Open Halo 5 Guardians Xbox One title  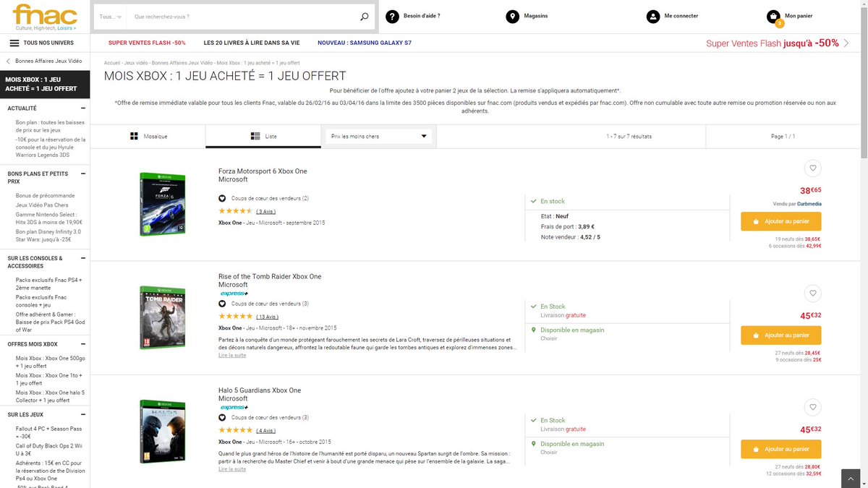click(x=259, y=390)
